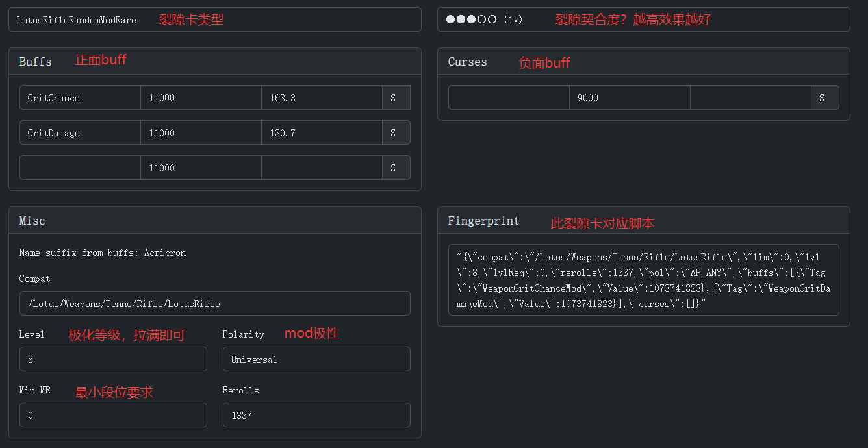Viewport: 868px width, 448px height.
Task: Click the rank dots disposition field
Action: 643,20
